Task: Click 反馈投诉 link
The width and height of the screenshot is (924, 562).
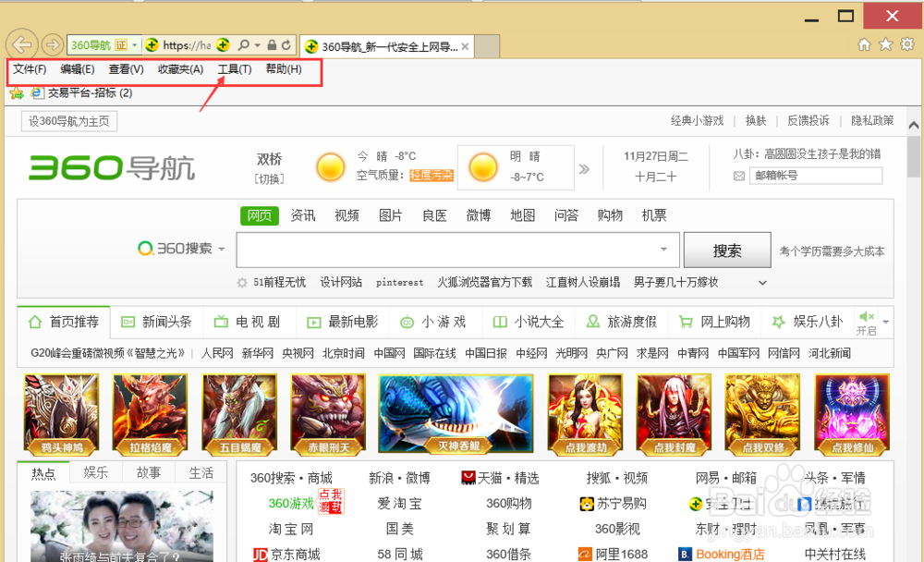Action: pos(808,121)
